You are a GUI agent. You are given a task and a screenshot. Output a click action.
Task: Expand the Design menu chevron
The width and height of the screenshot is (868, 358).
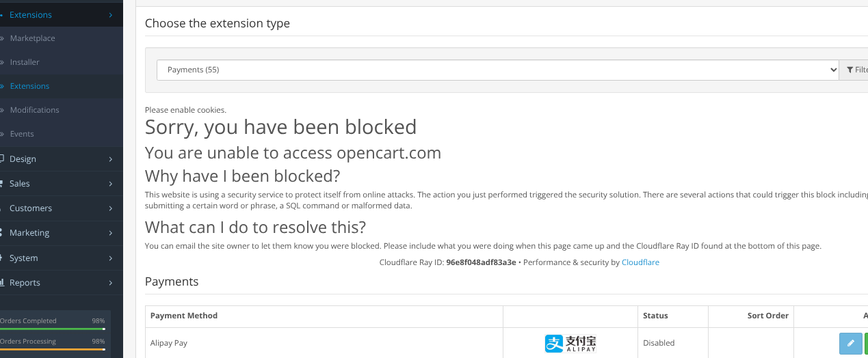click(x=111, y=159)
